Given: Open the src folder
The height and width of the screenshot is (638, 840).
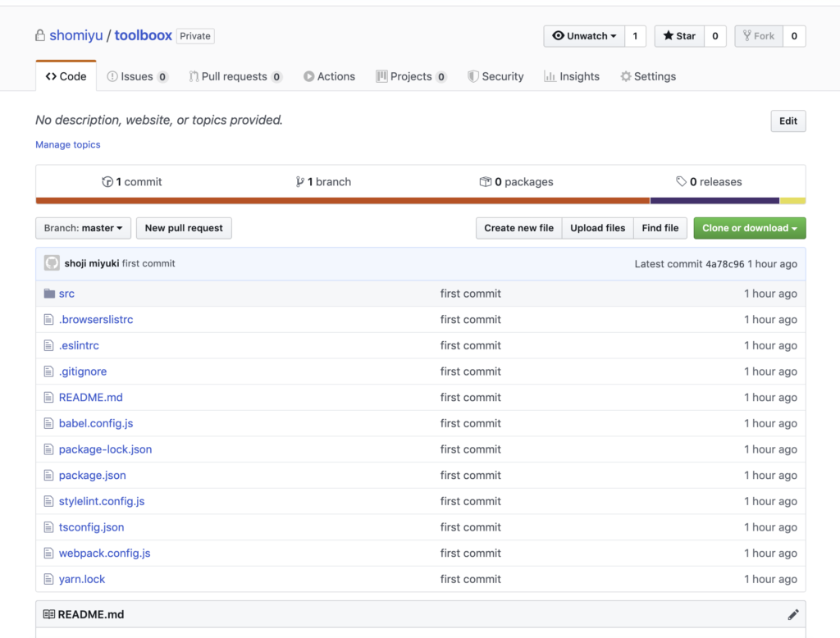Looking at the screenshot, I should [67, 294].
